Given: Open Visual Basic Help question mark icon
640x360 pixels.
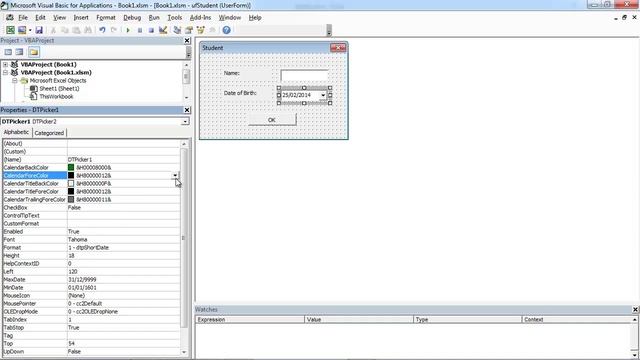Looking at the screenshot, I should pyautogui.click(x=227, y=30).
